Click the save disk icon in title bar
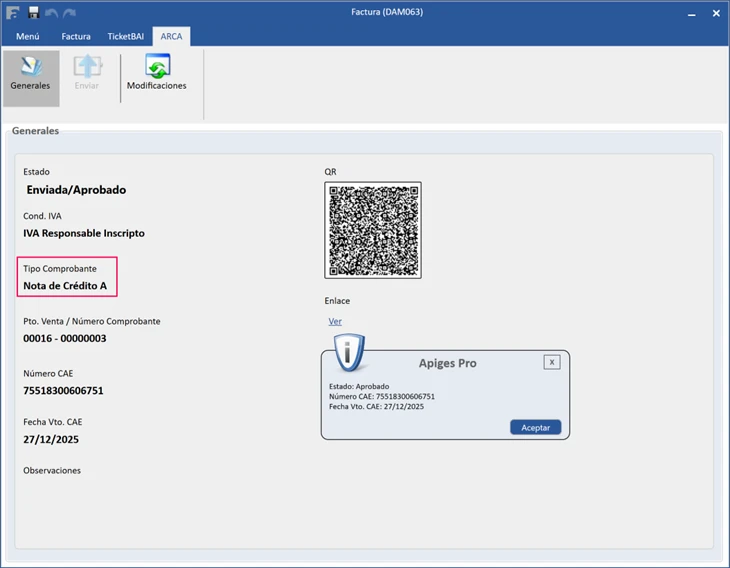Screen dimensions: 730x568 tap(33, 12)
